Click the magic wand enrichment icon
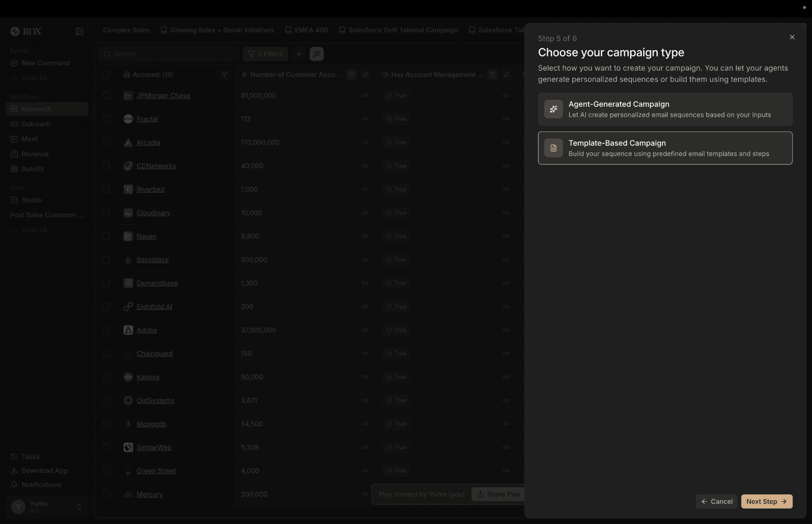The height and width of the screenshot is (524, 812). click(x=317, y=53)
